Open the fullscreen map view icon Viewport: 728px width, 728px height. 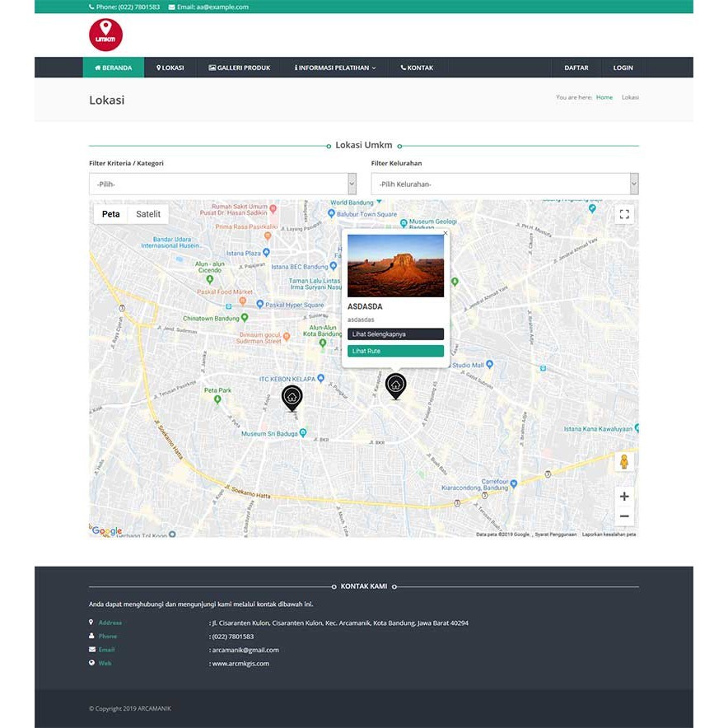pyautogui.click(x=624, y=213)
